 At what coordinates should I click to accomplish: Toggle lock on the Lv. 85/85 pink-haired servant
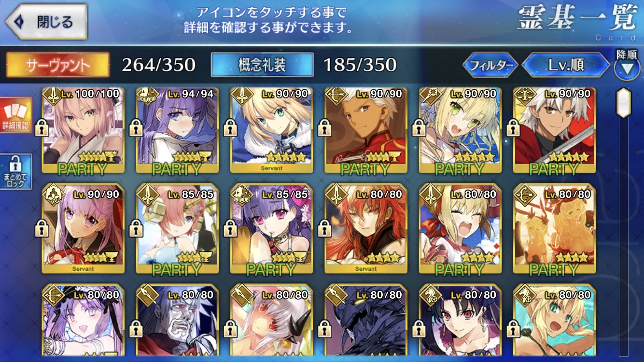click(x=137, y=228)
